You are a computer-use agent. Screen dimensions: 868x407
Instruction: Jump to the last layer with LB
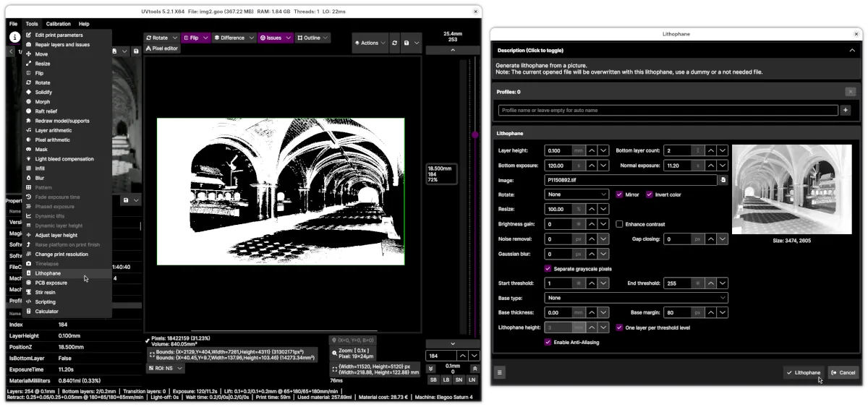(x=446, y=380)
